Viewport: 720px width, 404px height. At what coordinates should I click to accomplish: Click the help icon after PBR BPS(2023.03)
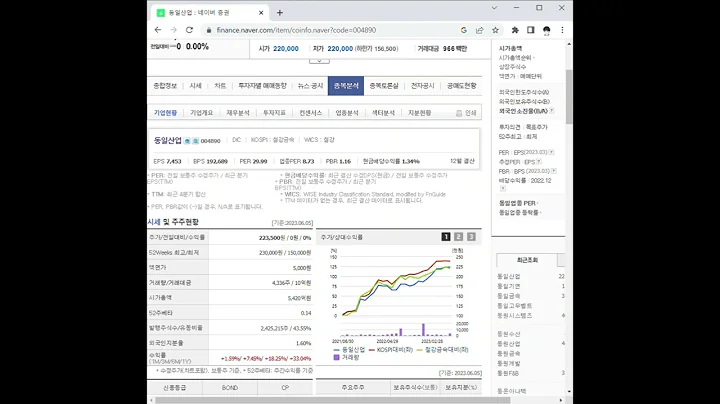[554, 171]
